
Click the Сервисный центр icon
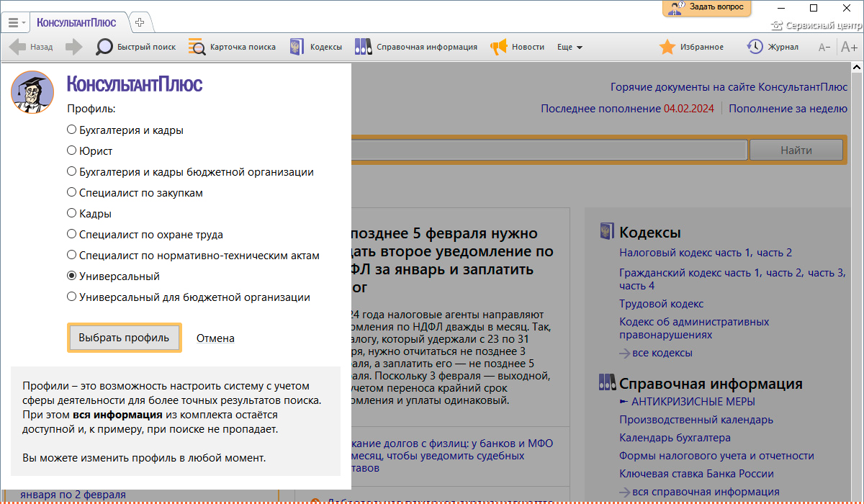tap(776, 26)
